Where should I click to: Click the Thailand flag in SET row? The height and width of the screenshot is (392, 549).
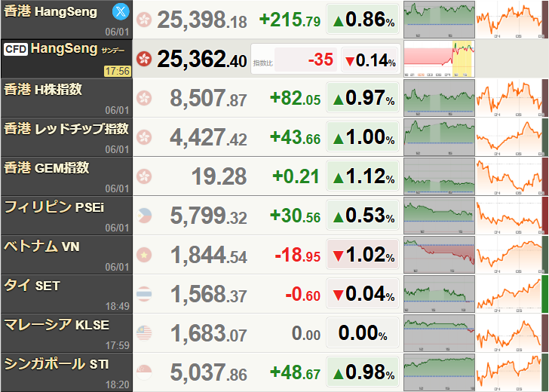pyautogui.click(x=144, y=294)
